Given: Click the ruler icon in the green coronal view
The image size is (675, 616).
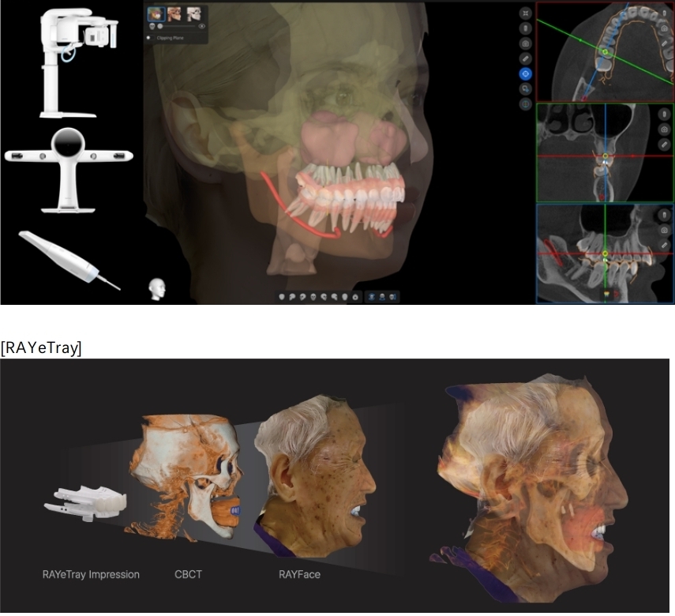Looking at the screenshot, I should [664, 145].
